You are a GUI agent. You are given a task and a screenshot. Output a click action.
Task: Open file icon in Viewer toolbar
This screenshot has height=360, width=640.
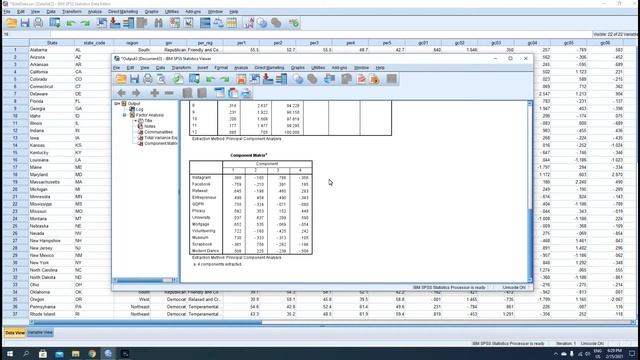click(x=121, y=79)
